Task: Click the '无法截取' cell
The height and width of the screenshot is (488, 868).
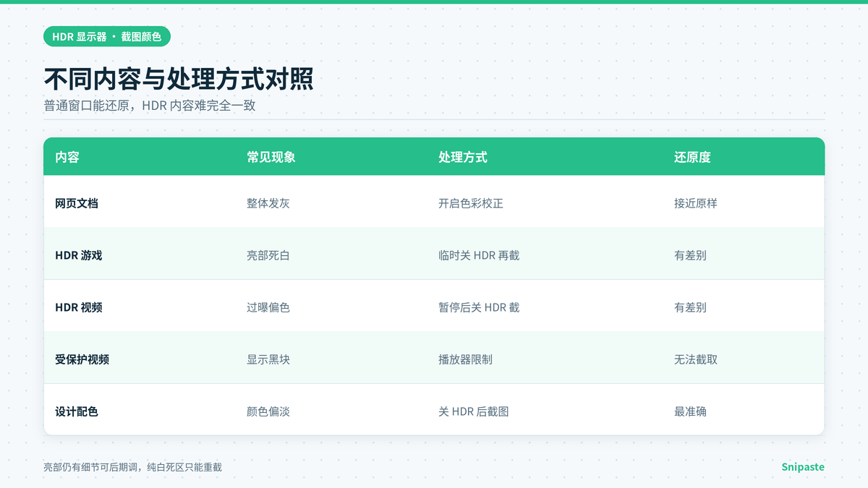Action: pos(696,359)
